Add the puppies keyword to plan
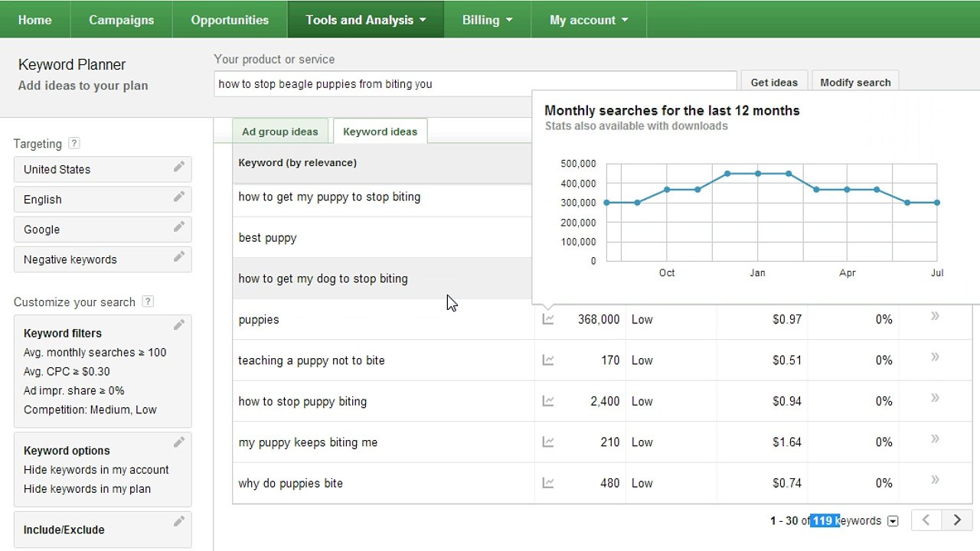 (x=935, y=316)
